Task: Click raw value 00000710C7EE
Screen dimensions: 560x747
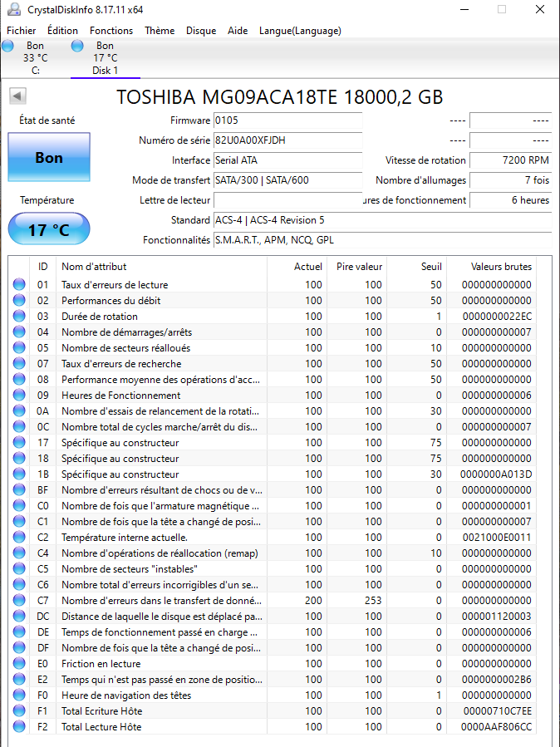Action: tap(497, 710)
